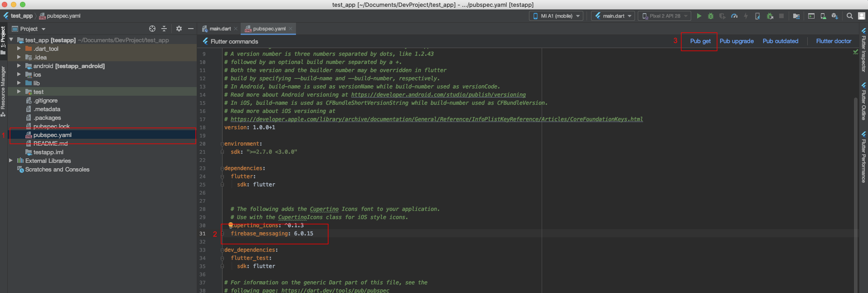Expand the lib folder
The image size is (868, 293).
pos(19,83)
